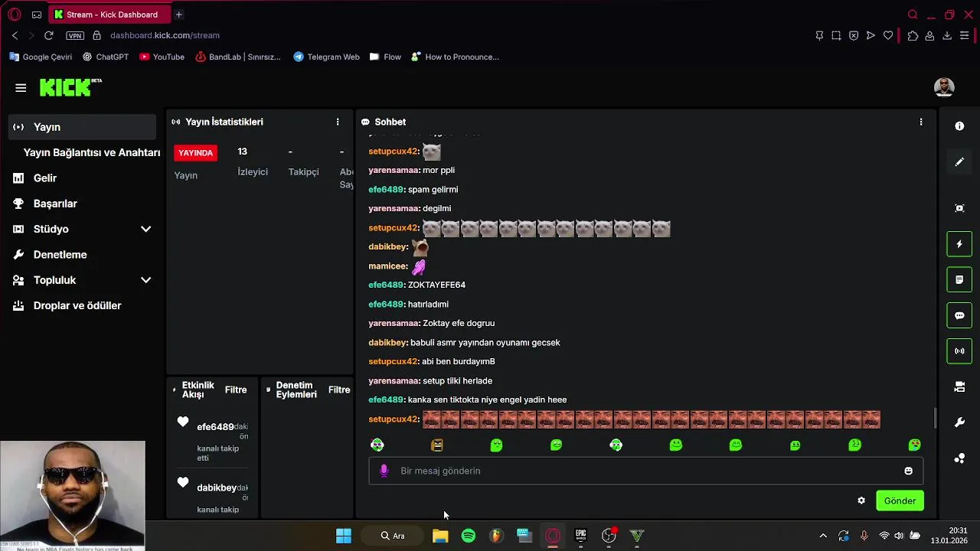Click the Windows taskbar search box Ara
Image resolution: width=980 pixels, height=551 pixels.
[393, 536]
